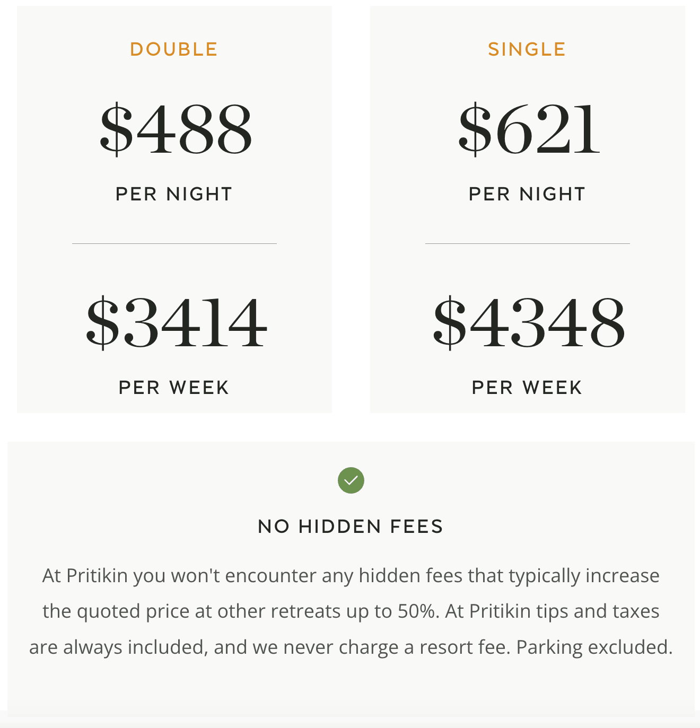Click the divider line in Double card

pos(174,243)
